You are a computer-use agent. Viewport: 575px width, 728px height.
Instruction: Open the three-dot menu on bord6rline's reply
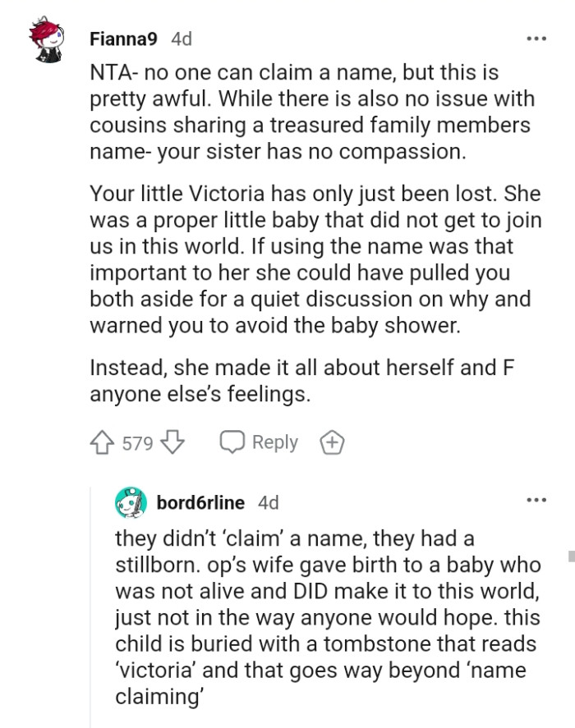click(536, 500)
